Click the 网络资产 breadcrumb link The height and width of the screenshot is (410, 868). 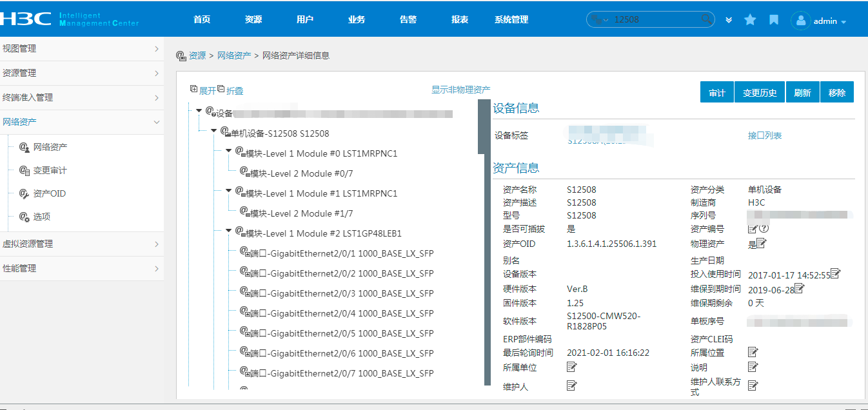coord(234,55)
